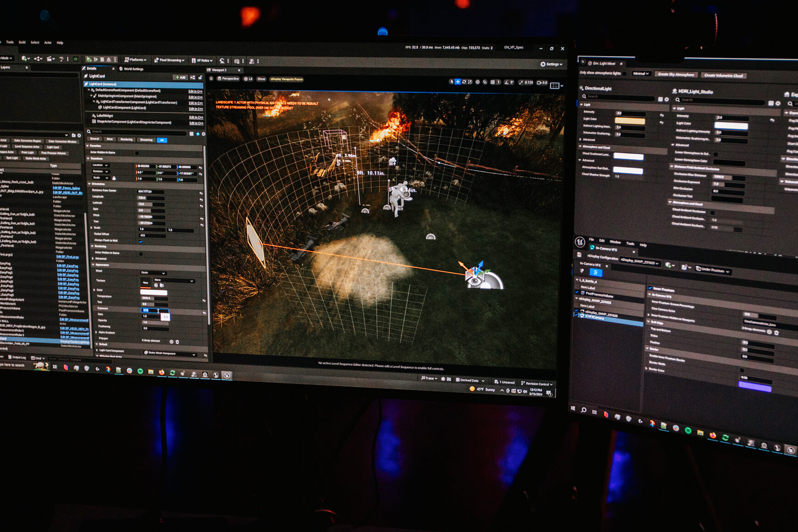Open the VP Roles dropdown
Viewport: 798px width, 532px height.
point(202,61)
